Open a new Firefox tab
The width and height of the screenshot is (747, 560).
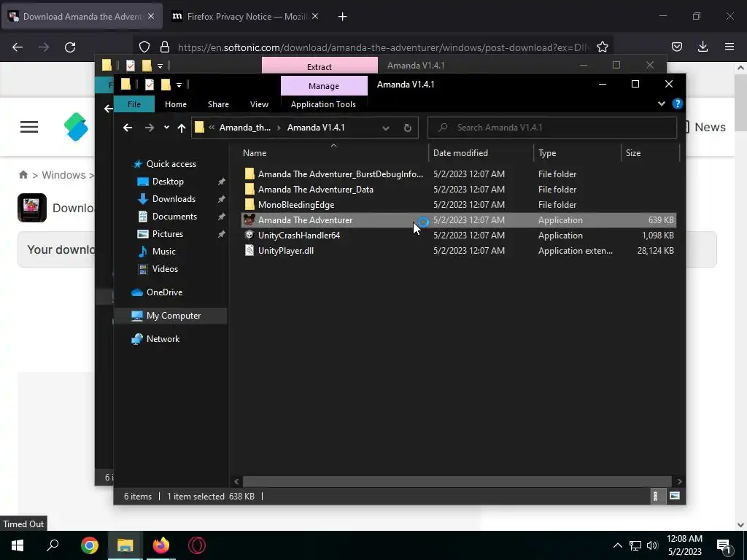(x=342, y=17)
